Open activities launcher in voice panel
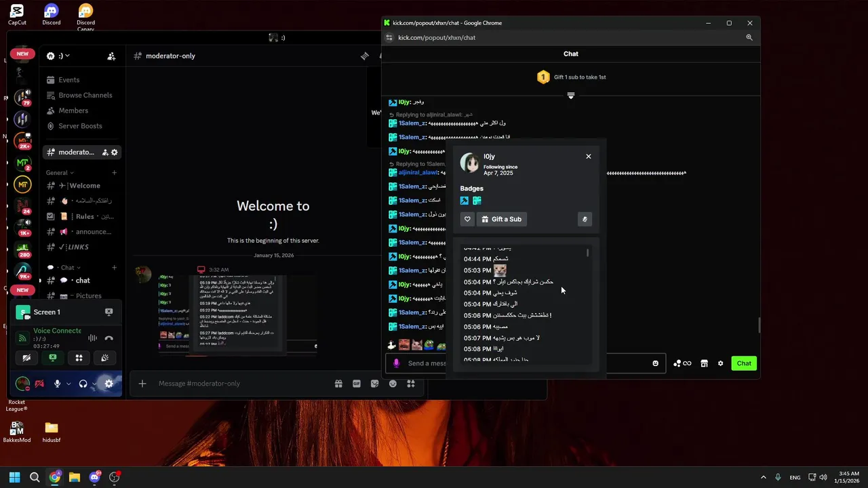868x488 pixels. tap(79, 358)
